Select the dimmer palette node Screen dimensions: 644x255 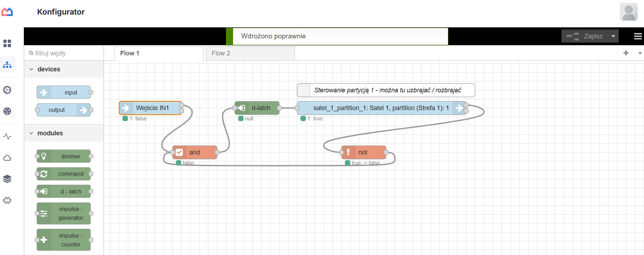pos(64,156)
